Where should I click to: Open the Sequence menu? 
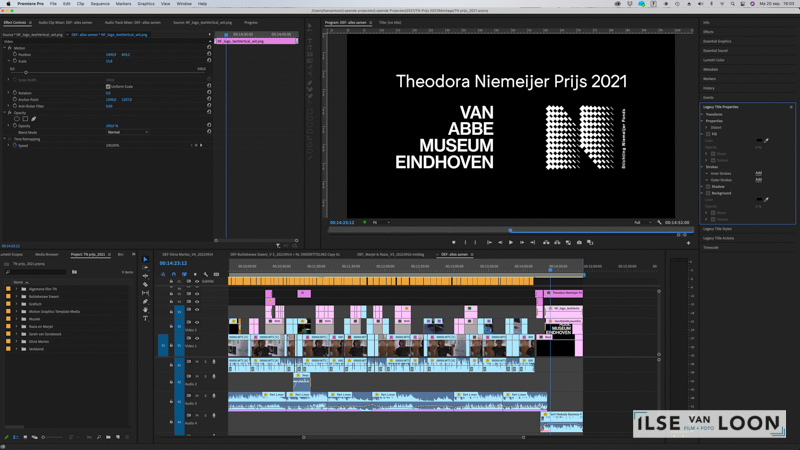tap(100, 4)
